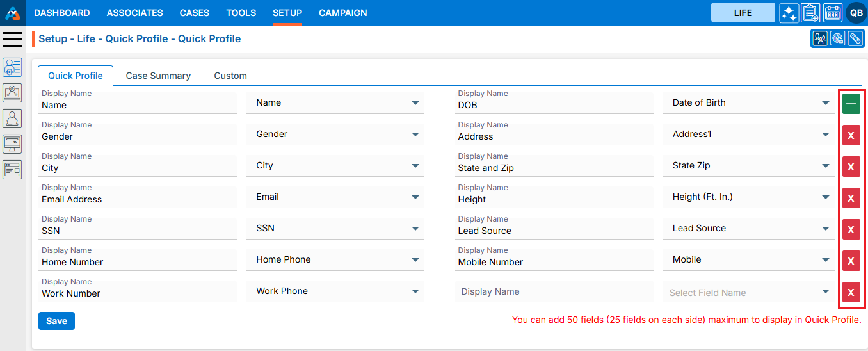The height and width of the screenshot is (351, 868).
Task: Expand the Lead Source dropdown
Action: (750, 228)
